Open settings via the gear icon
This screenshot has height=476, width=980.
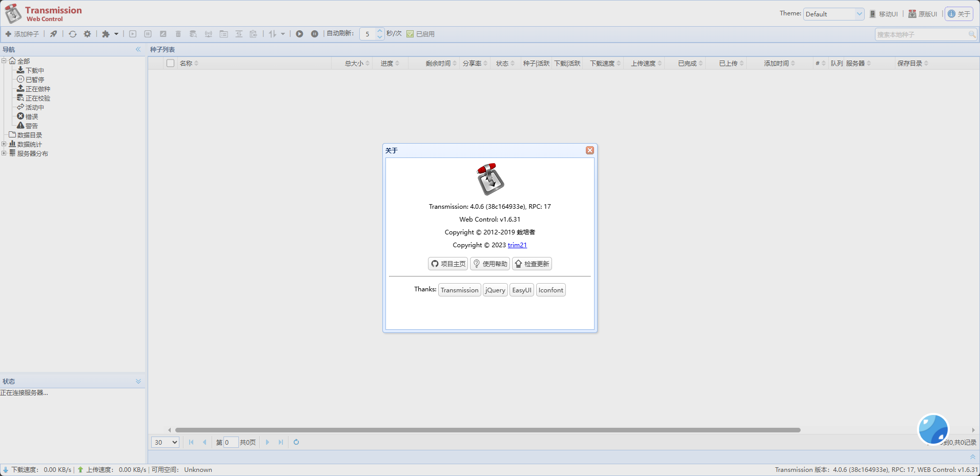click(87, 34)
